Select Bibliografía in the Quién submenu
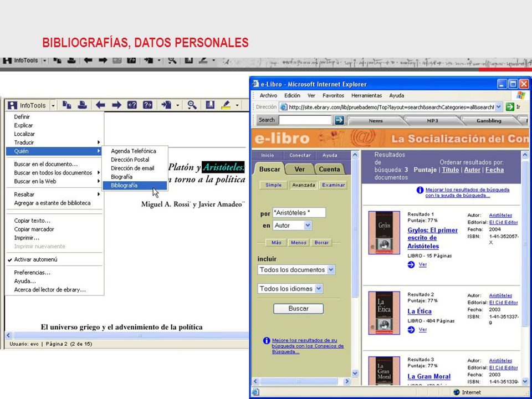This screenshot has width=532, height=399. [135, 185]
